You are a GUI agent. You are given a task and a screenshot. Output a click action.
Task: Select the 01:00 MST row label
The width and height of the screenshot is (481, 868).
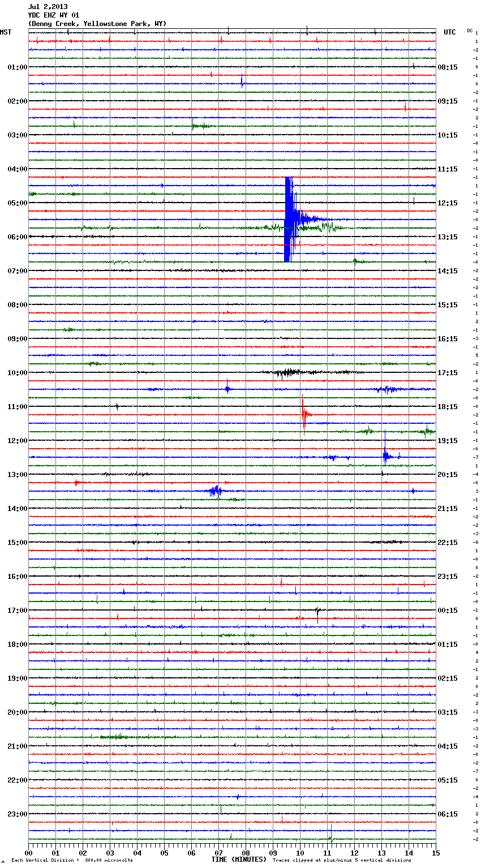[18, 67]
